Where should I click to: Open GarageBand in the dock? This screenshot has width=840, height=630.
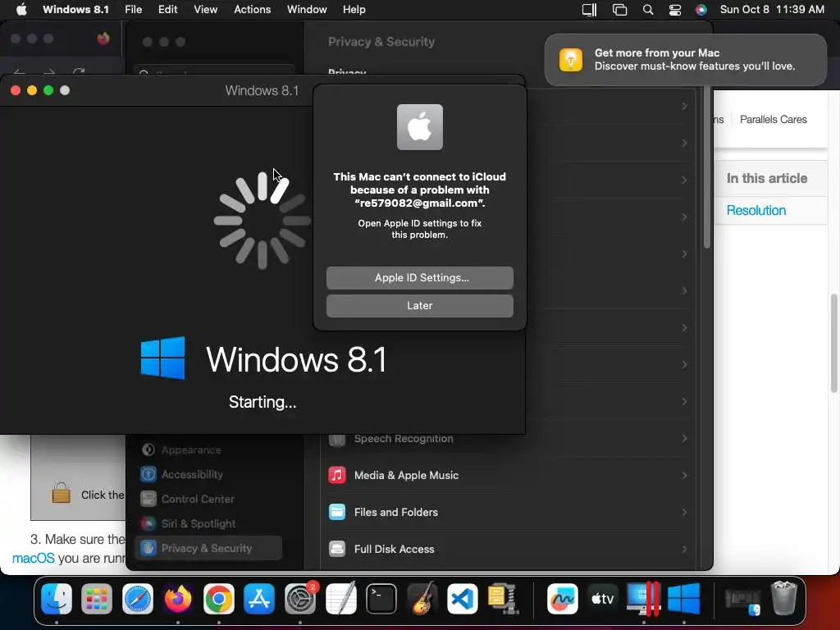(422, 598)
